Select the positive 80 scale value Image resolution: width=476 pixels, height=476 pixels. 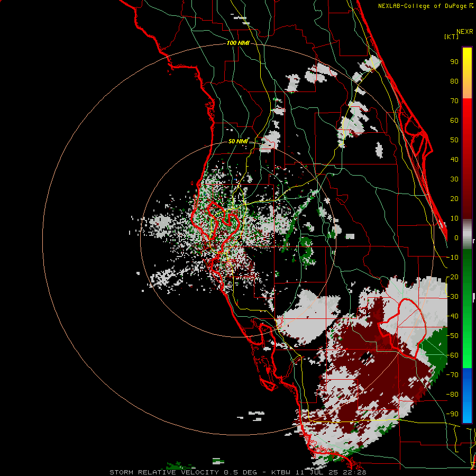point(454,81)
